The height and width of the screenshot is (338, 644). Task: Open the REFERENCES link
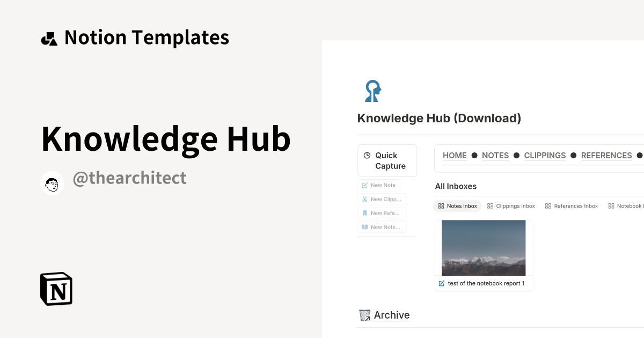tap(606, 156)
